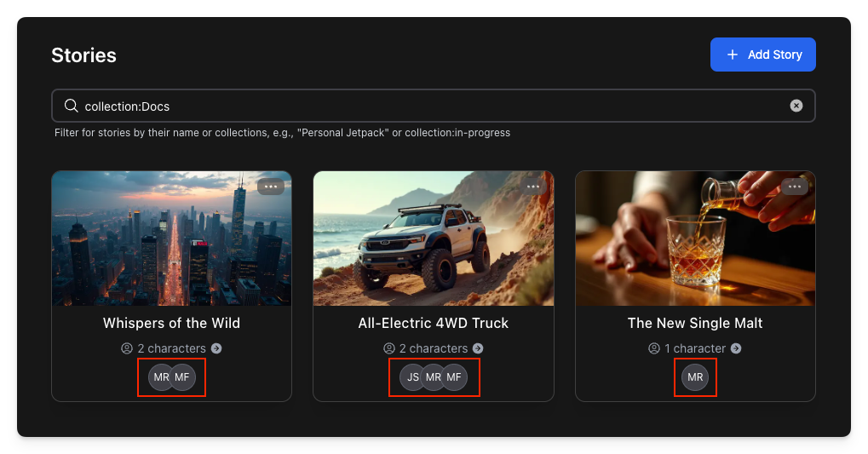Open more options on All-Electric 4WD Truck card

tap(533, 187)
